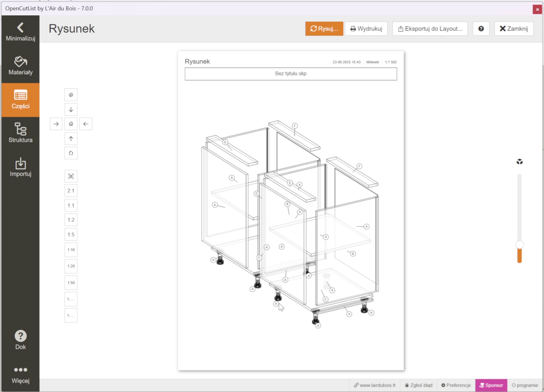Click the up arrow view button
544x392 pixels.
click(x=71, y=139)
